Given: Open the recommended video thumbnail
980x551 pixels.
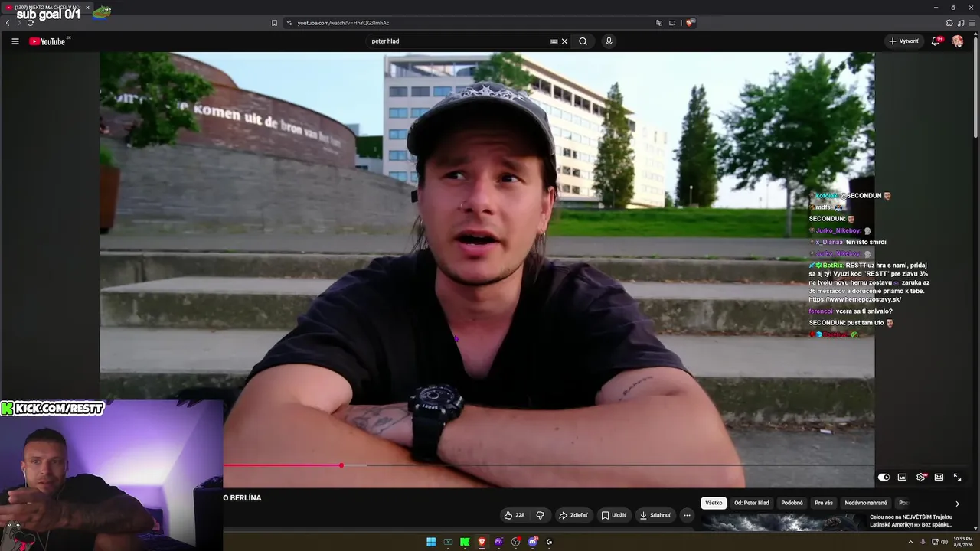Looking at the screenshot, I should pyautogui.click(x=782, y=522).
